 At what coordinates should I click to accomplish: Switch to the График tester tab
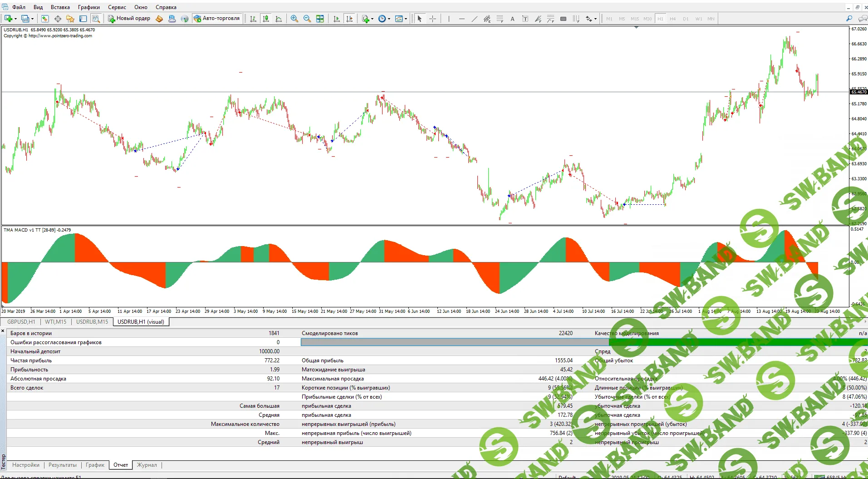click(95, 465)
